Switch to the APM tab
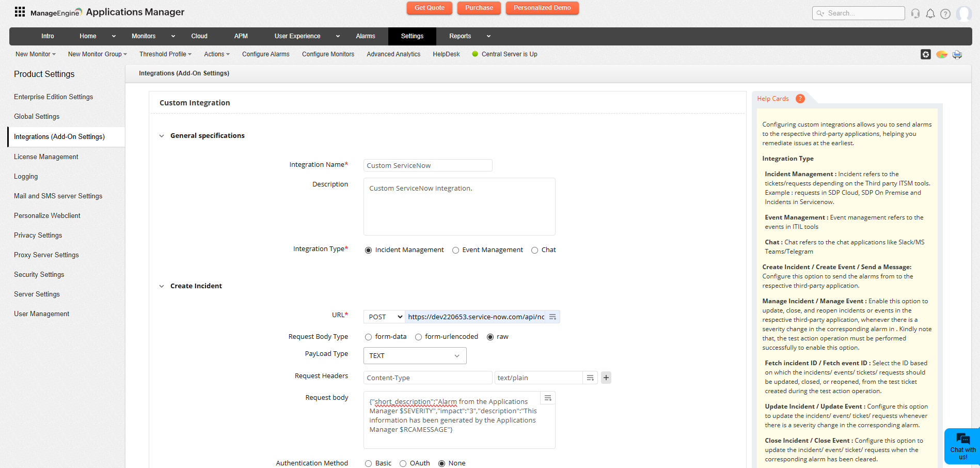This screenshot has width=980, height=468. tap(241, 36)
